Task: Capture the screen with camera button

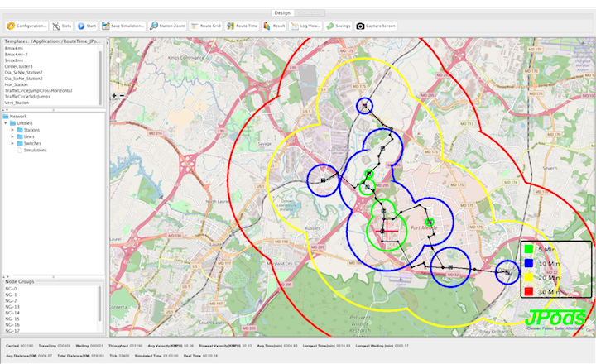Action: point(377,26)
